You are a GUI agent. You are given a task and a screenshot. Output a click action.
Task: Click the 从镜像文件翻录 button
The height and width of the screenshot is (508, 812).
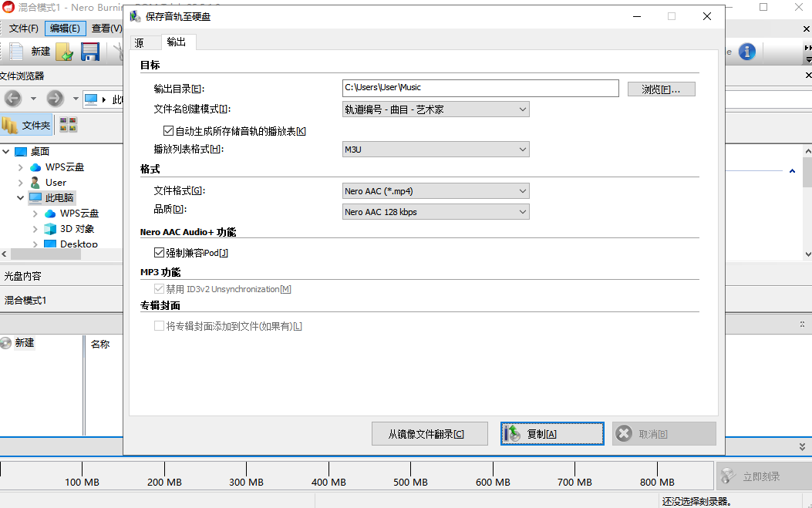(x=430, y=434)
